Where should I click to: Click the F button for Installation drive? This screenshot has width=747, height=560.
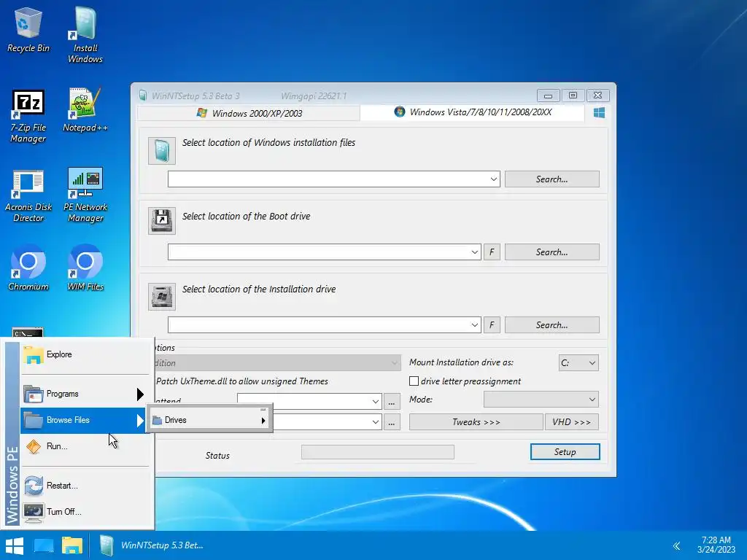tap(492, 325)
